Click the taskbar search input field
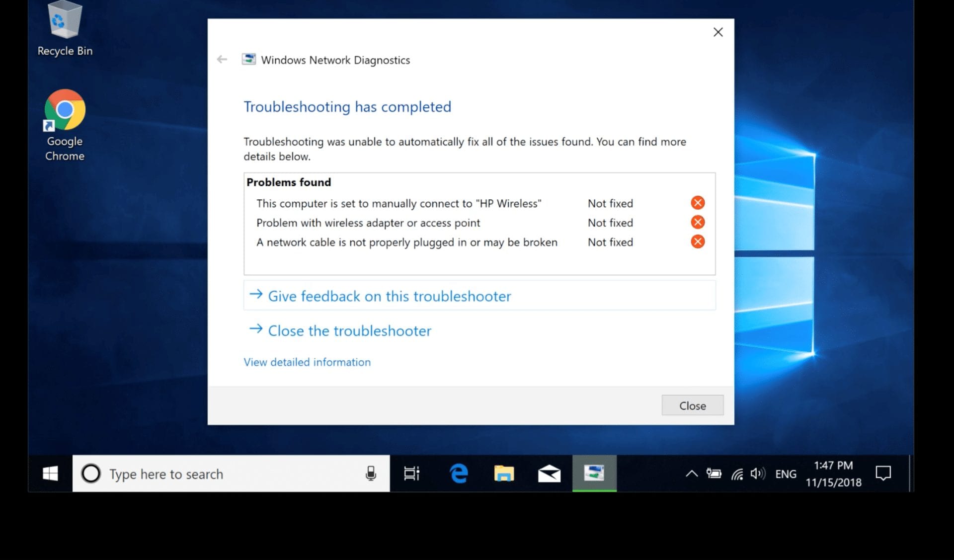Image resolution: width=954 pixels, height=560 pixels. pos(230,474)
